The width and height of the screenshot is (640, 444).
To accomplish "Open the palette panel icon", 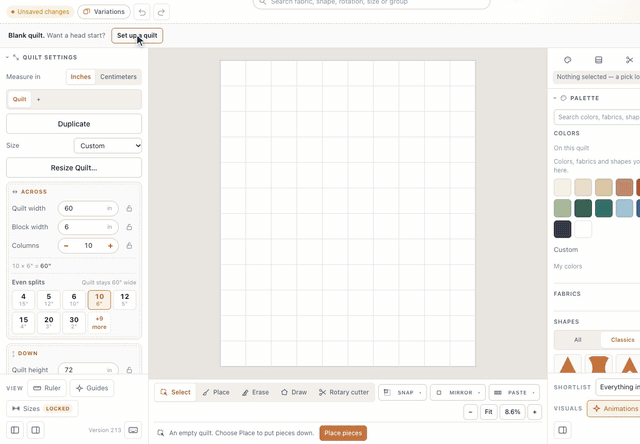I will click(x=567, y=60).
